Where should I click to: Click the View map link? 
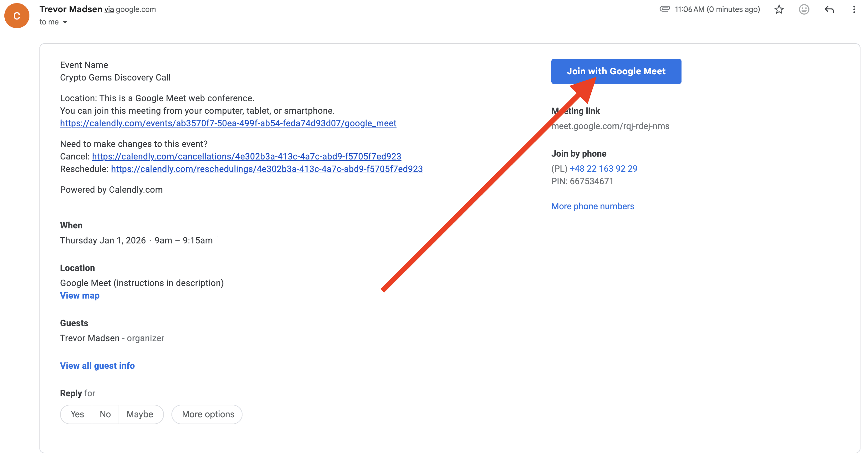click(79, 295)
